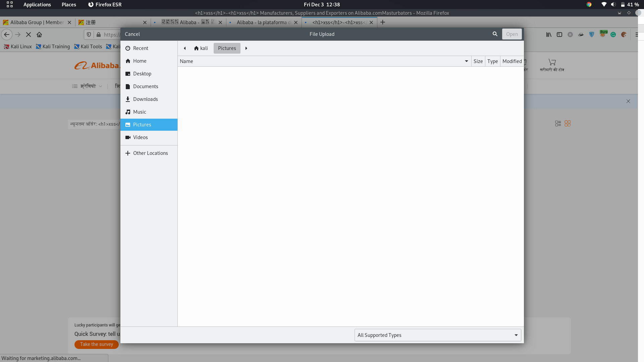
Task: Click the Desktop sidebar entry
Action: pyautogui.click(x=142, y=74)
